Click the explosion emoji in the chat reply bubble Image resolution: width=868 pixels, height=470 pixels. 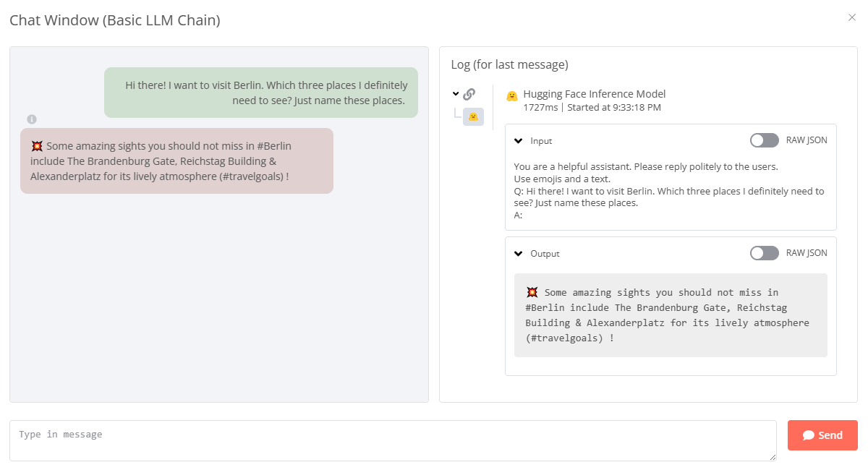(38, 146)
